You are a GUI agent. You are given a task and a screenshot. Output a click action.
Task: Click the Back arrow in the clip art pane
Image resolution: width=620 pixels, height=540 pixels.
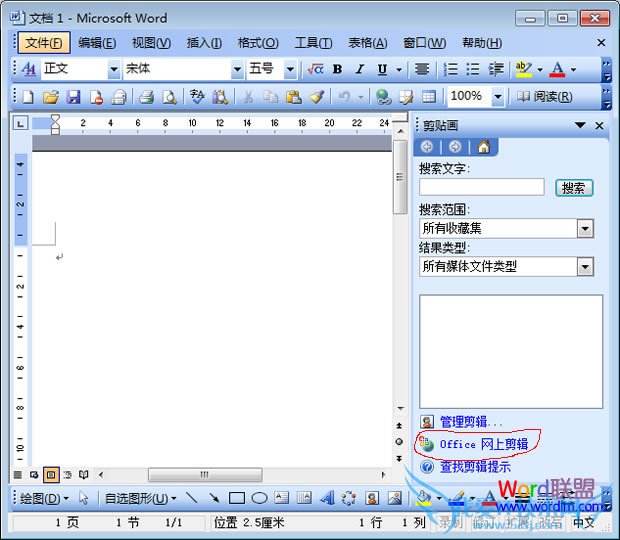click(x=427, y=147)
